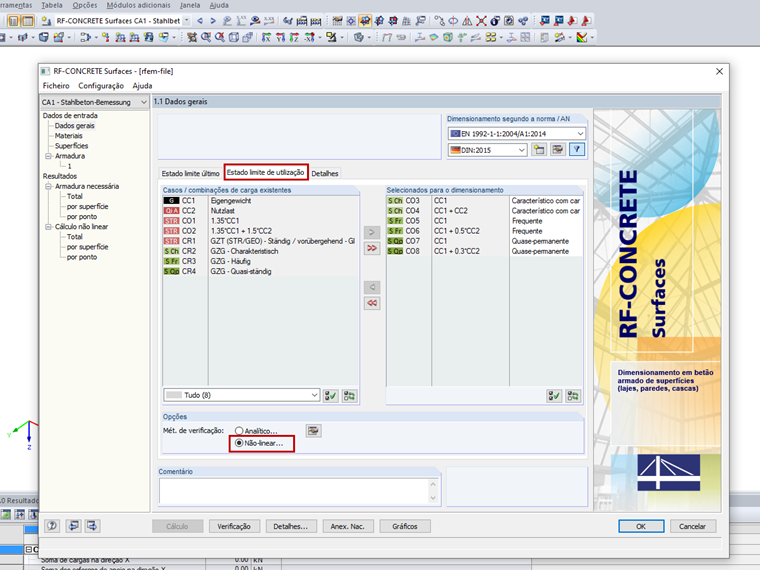Go to previous input table icon
This screenshot has height=570, width=760.
74,526
